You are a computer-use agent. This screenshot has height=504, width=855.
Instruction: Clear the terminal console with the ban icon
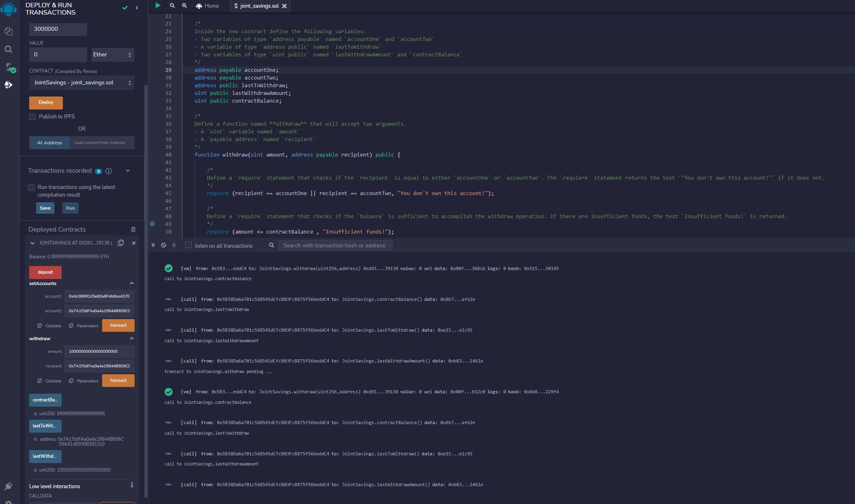click(x=164, y=245)
